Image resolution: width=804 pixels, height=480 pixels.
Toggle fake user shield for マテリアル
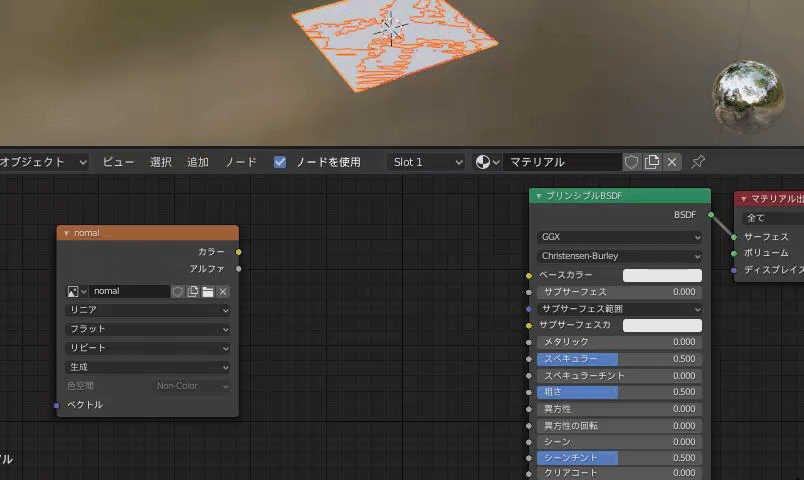pos(631,163)
